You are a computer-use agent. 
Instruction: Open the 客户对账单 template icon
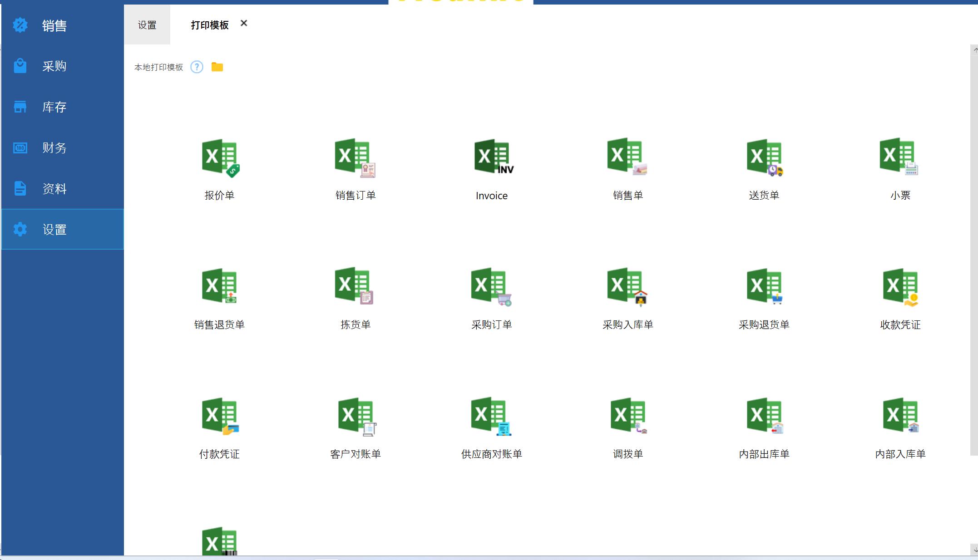click(x=357, y=417)
